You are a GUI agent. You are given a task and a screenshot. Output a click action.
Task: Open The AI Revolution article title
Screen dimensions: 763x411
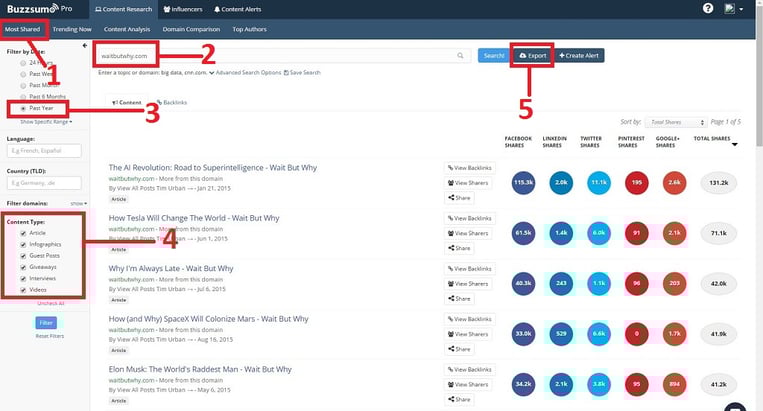(x=213, y=167)
